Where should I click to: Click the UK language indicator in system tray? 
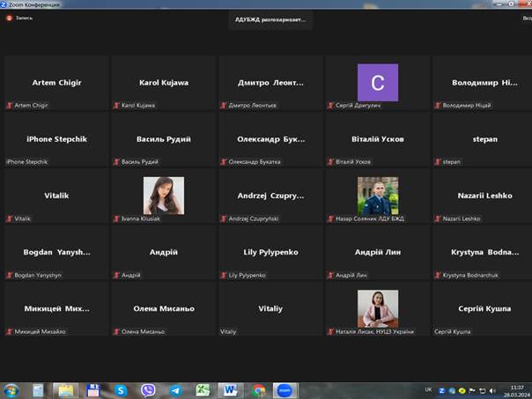[428, 389]
